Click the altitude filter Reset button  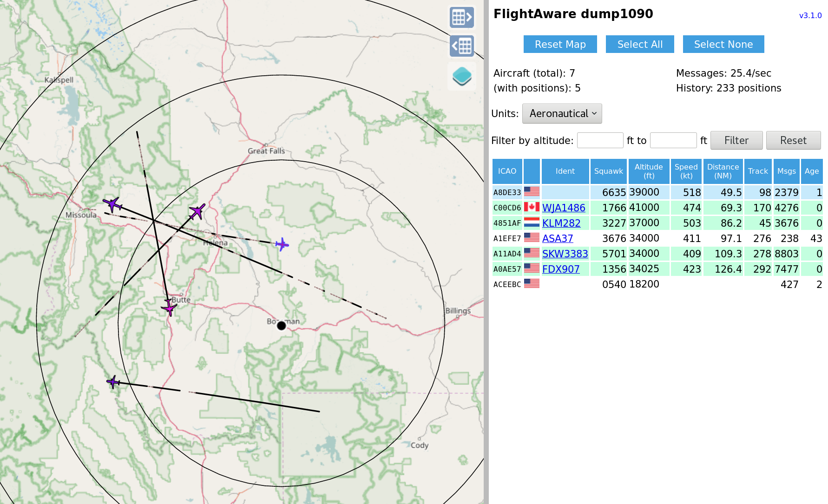[x=793, y=140]
